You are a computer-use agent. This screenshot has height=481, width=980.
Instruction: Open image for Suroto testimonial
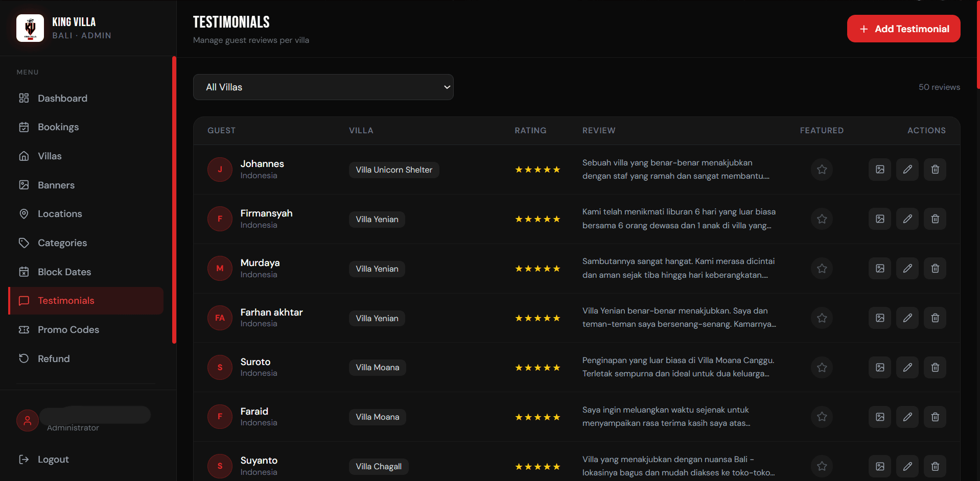tap(880, 368)
